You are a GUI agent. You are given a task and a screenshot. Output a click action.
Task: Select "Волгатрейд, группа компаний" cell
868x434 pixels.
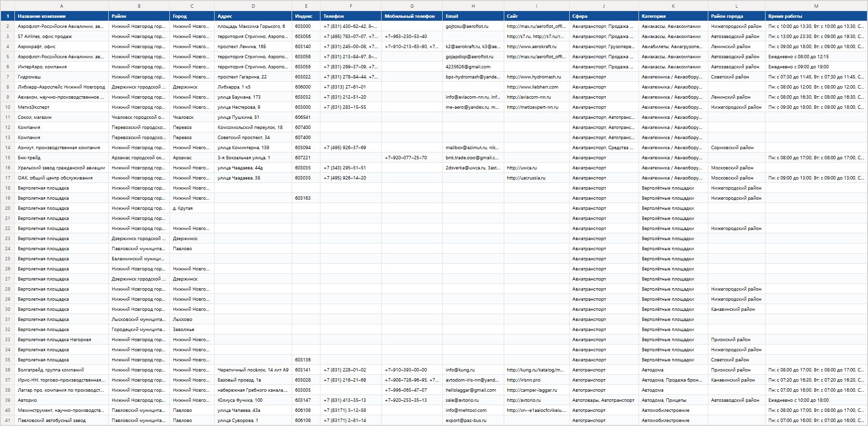pos(62,370)
